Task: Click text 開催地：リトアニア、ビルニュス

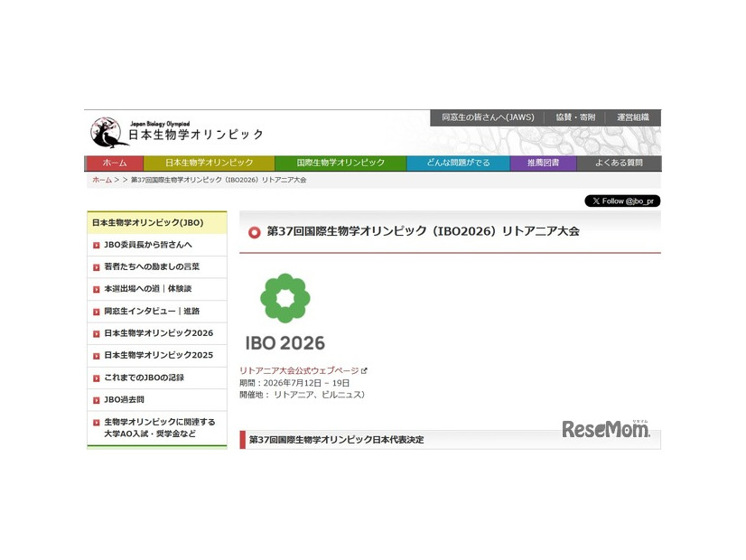Action: tap(303, 395)
